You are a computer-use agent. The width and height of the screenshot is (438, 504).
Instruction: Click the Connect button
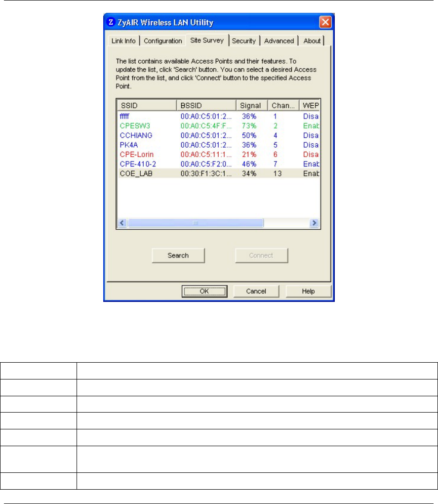tap(261, 255)
